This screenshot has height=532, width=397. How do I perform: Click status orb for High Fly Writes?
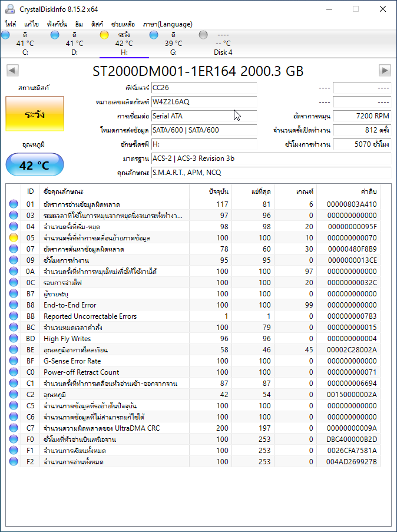(14, 339)
